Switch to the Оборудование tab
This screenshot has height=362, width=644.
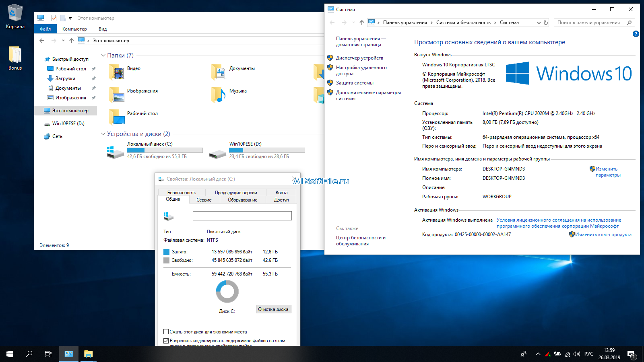pyautogui.click(x=243, y=200)
